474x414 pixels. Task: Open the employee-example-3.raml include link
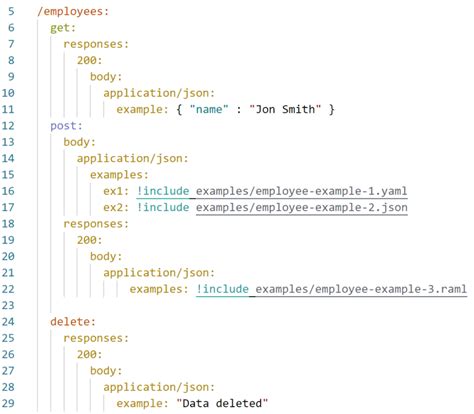361,289
